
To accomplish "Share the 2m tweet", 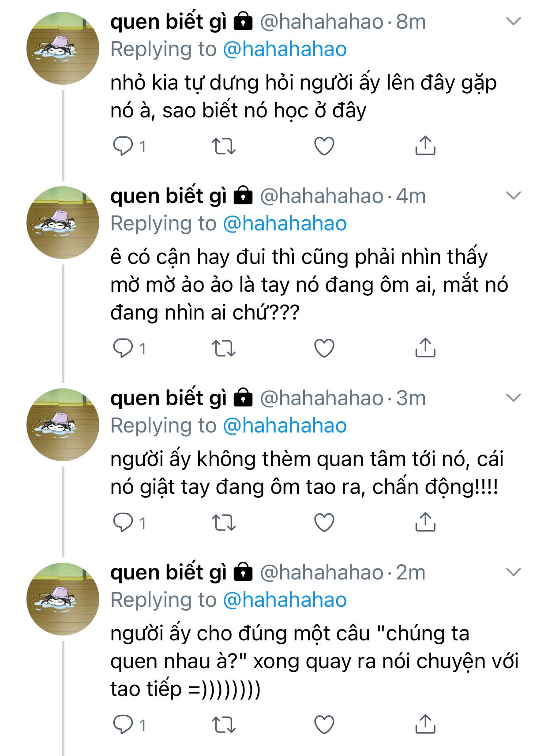I will coord(425,724).
